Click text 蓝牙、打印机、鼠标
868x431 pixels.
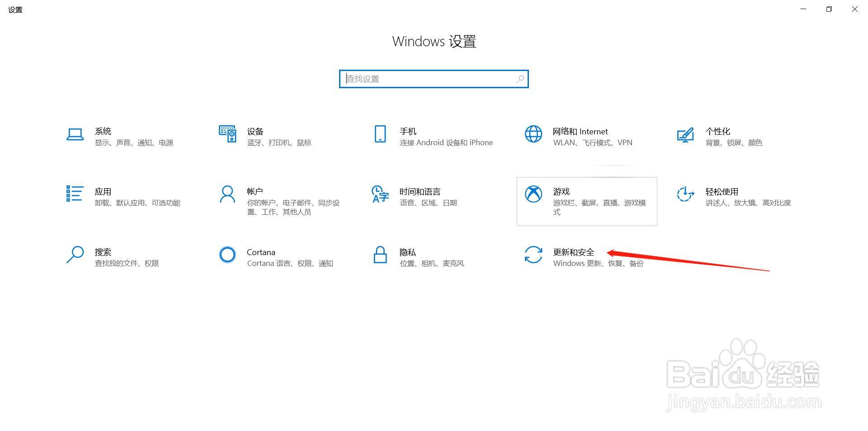tap(279, 142)
